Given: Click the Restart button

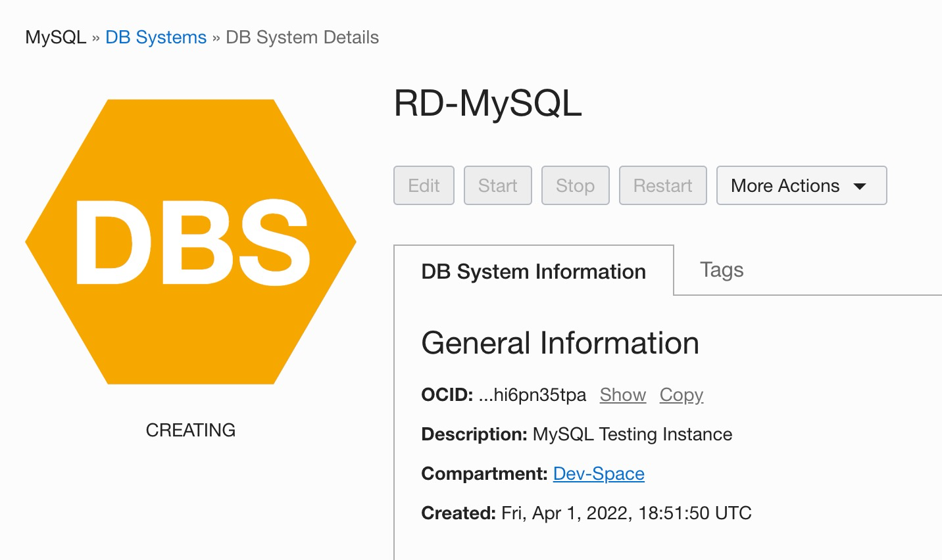Looking at the screenshot, I should point(662,185).
